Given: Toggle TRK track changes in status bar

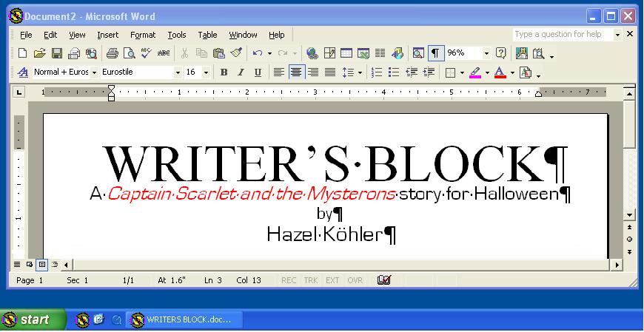Looking at the screenshot, I should (311, 280).
